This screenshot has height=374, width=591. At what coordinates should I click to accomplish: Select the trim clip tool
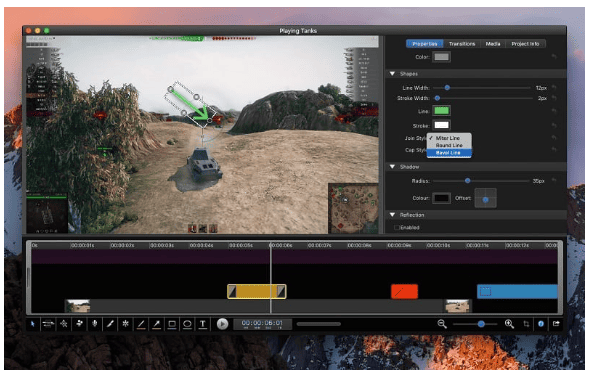tap(48, 324)
